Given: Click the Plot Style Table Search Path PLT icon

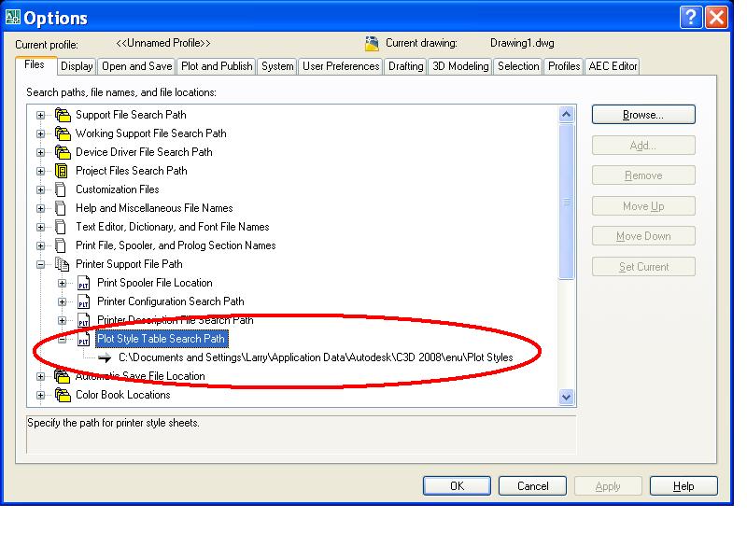Looking at the screenshot, I should [83, 339].
